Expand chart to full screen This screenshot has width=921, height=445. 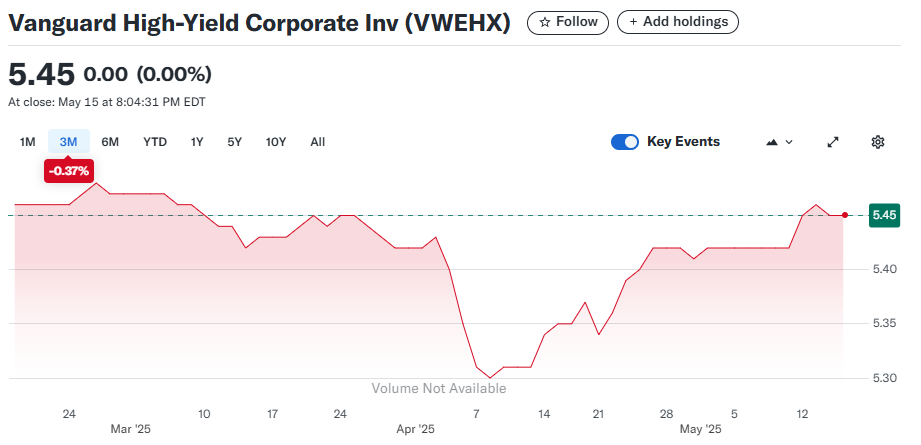[x=833, y=141]
